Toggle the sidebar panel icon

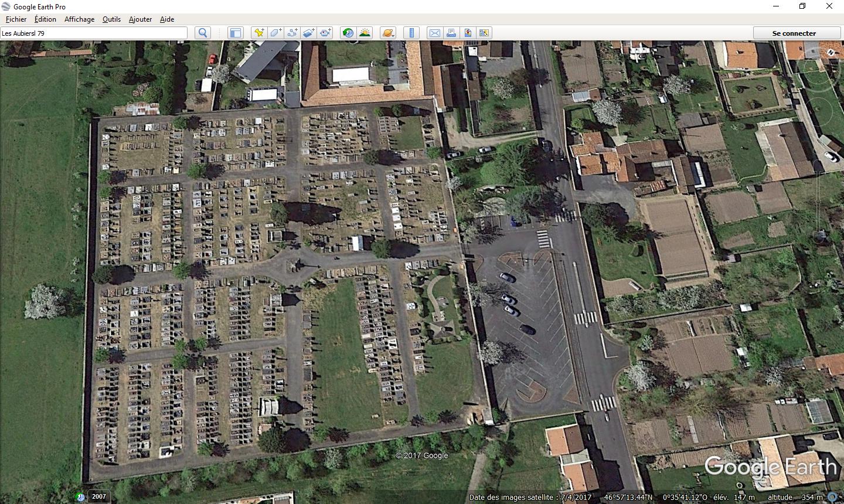[236, 33]
